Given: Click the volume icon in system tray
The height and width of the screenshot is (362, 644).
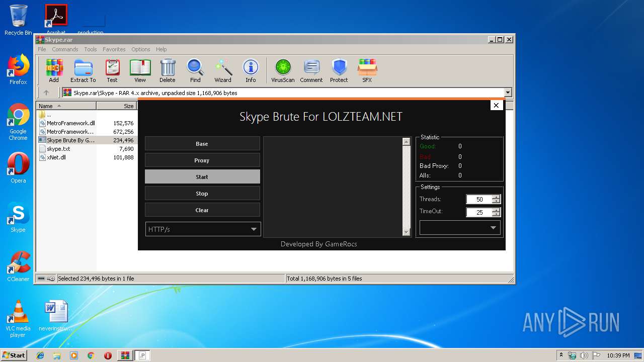Looking at the screenshot, I should pyautogui.click(x=584, y=355).
